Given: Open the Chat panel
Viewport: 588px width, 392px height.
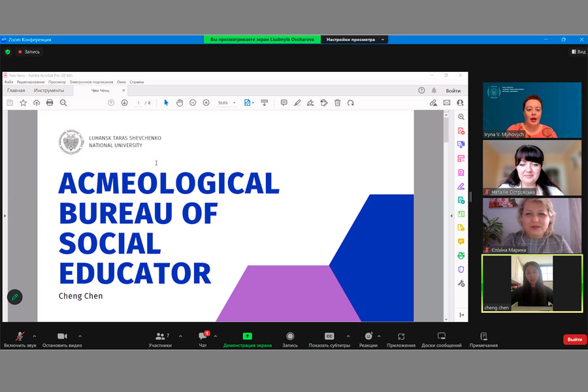Looking at the screenshot, I should (x=203, y=336).
